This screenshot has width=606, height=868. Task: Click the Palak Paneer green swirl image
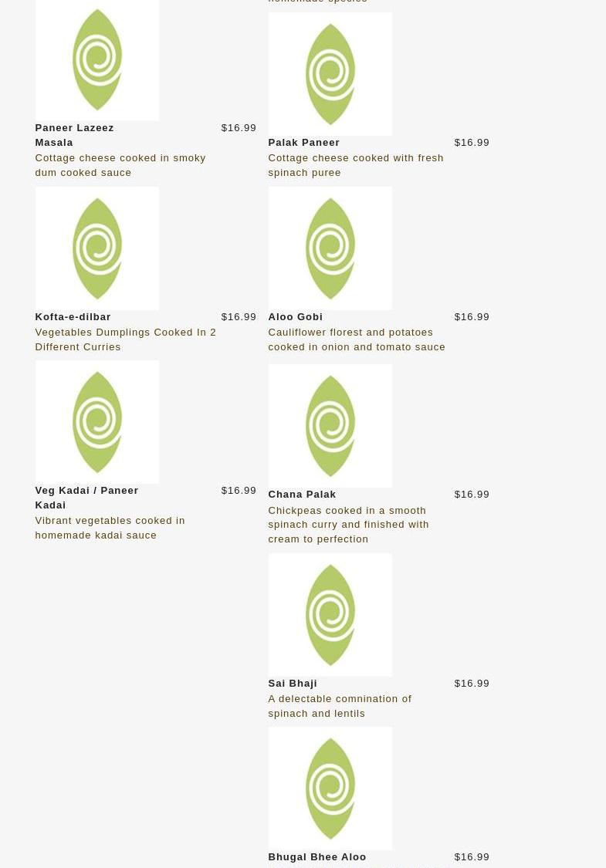pos(330,74)
